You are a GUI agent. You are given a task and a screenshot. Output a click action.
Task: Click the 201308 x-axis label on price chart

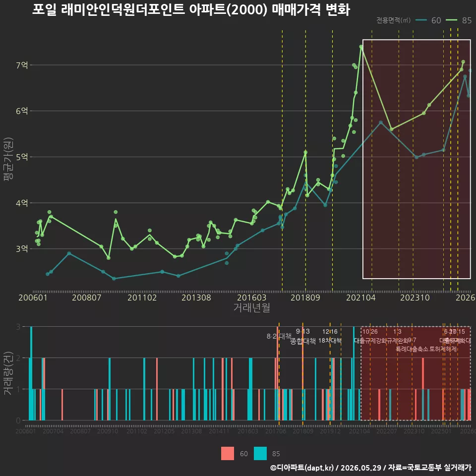pos(196,297)
